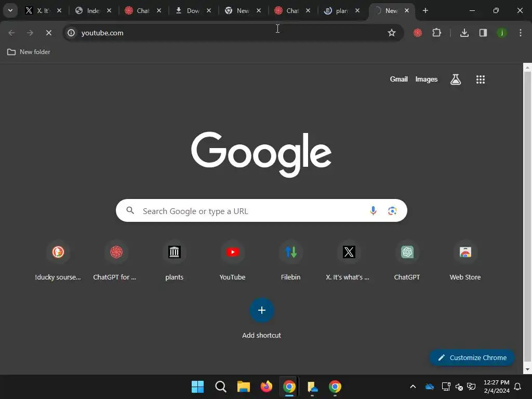Search by image with Lens icon

[393, 211]
